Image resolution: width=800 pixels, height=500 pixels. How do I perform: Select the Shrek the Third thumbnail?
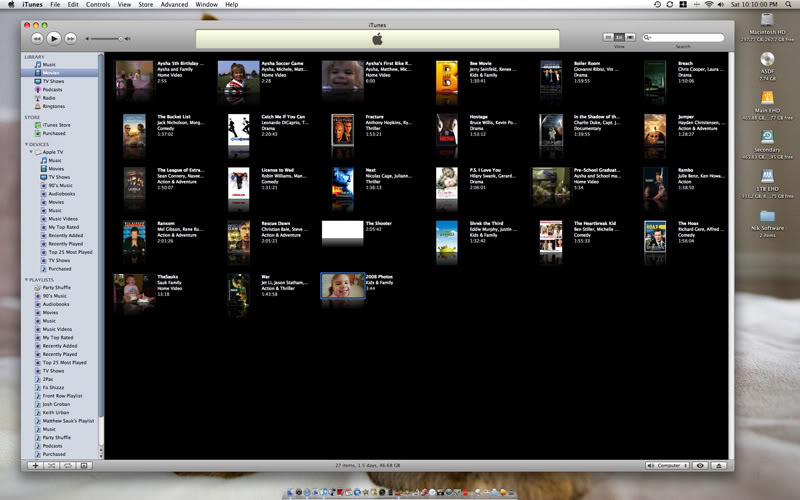[x=446, y=238]
